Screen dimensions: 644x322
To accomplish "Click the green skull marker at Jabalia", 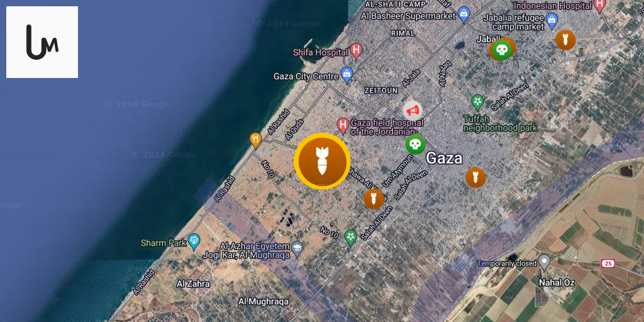I will [x=502, y=50].
